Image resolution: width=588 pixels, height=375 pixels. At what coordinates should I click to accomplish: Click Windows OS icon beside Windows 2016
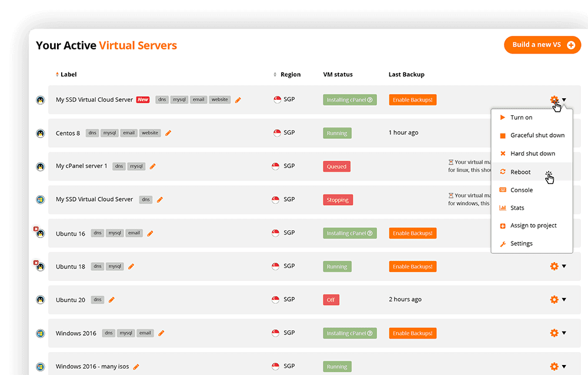pyautogui.click(x=41, y=333)
